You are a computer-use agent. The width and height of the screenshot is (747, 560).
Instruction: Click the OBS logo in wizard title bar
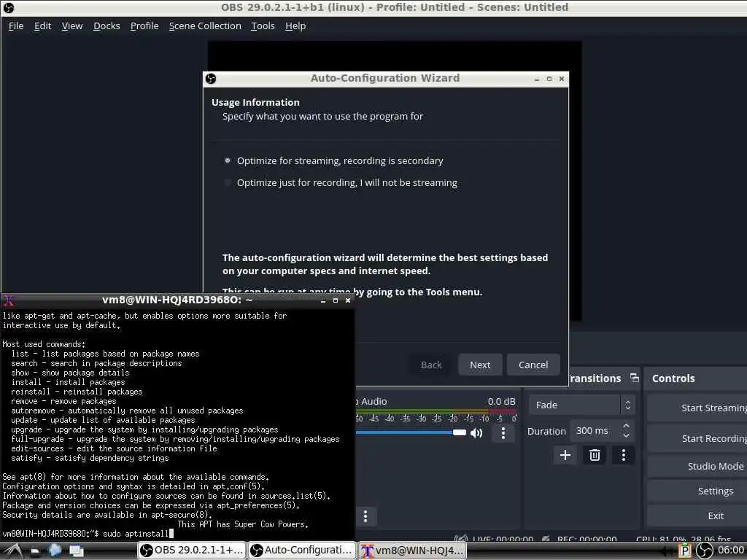point(211,79)
